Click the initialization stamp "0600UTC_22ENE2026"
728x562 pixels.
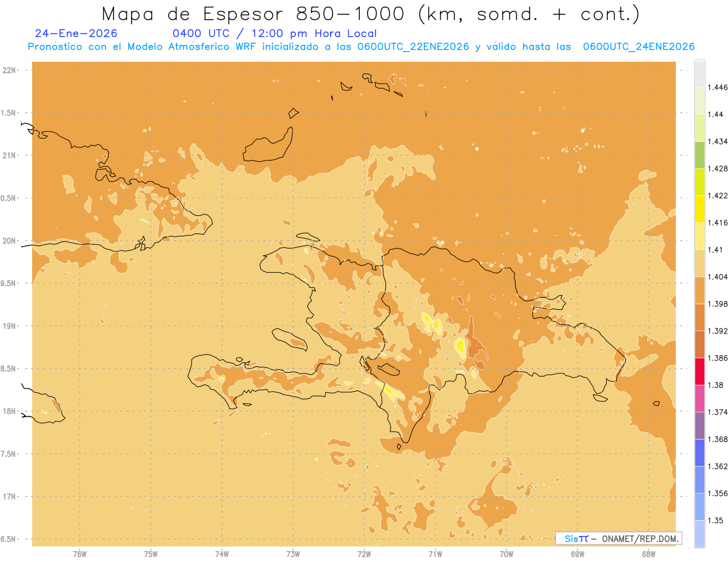pos(413,47)
